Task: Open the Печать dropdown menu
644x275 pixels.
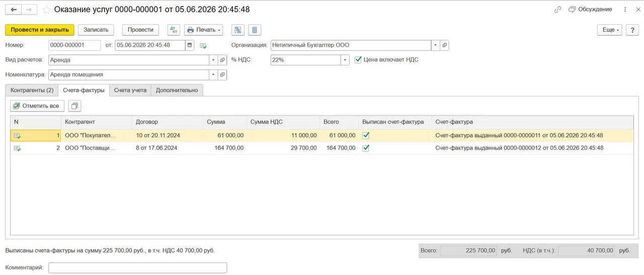Action: point(204,30)
